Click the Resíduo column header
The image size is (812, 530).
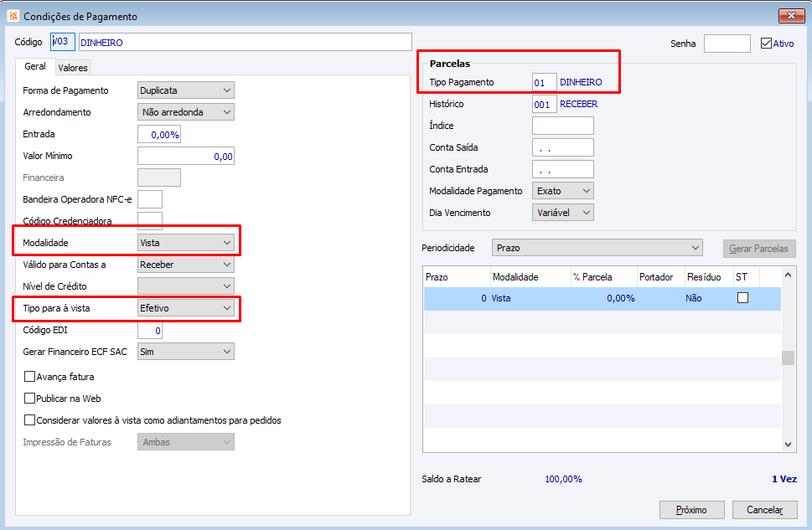(709, 277)
